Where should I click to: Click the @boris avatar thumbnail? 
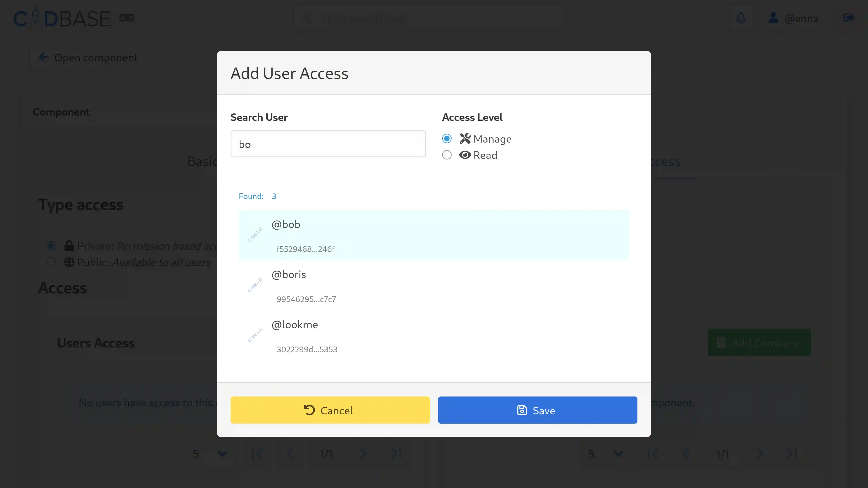click(255, 285)
